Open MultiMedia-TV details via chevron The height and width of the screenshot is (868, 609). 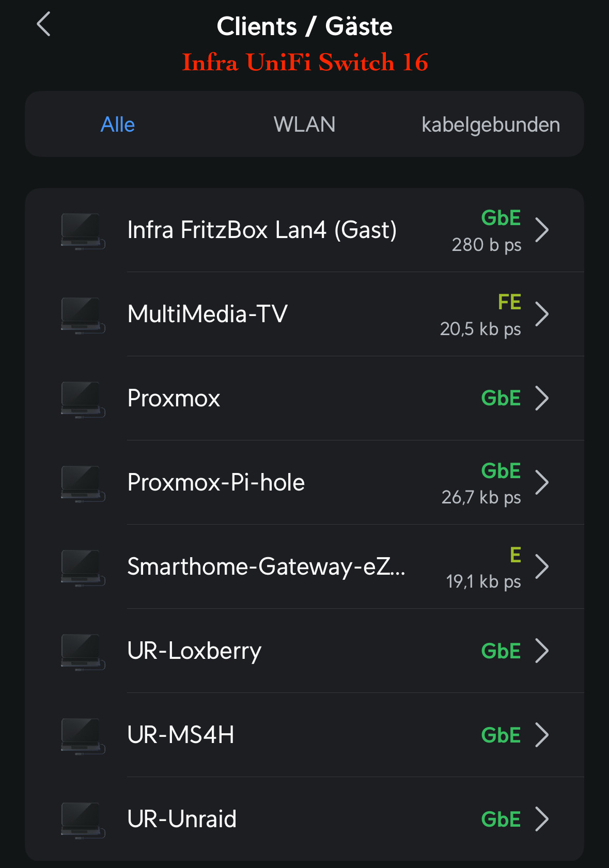[541, 314]
